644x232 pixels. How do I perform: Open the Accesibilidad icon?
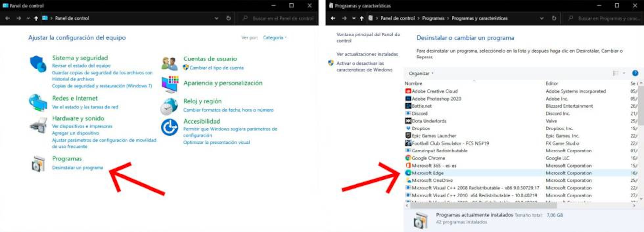click(x=170, y=127)
